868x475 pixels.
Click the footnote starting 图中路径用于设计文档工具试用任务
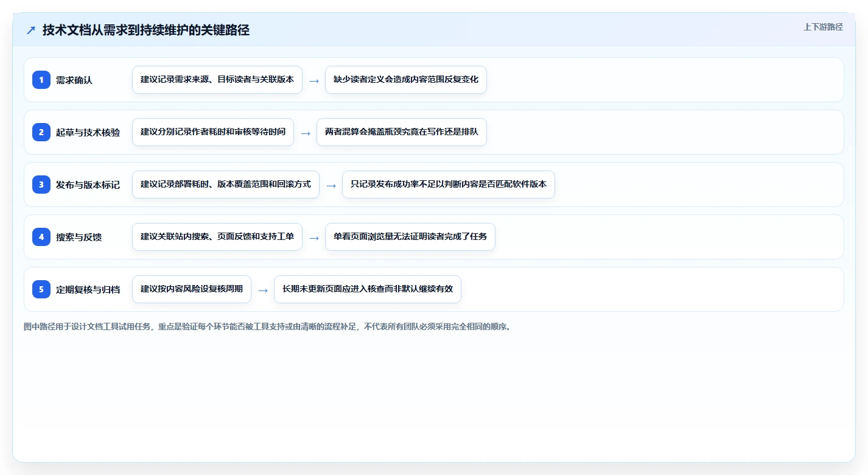[267, 326]
